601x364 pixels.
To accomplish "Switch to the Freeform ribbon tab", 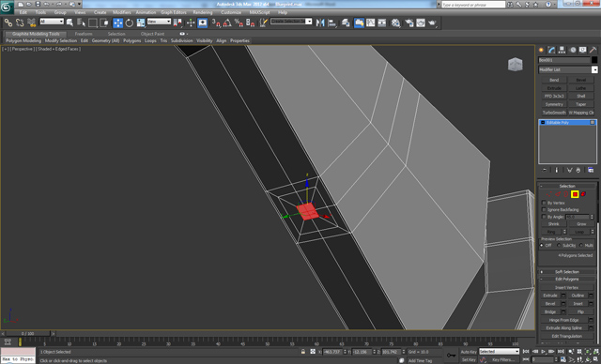I will point(84,34).
